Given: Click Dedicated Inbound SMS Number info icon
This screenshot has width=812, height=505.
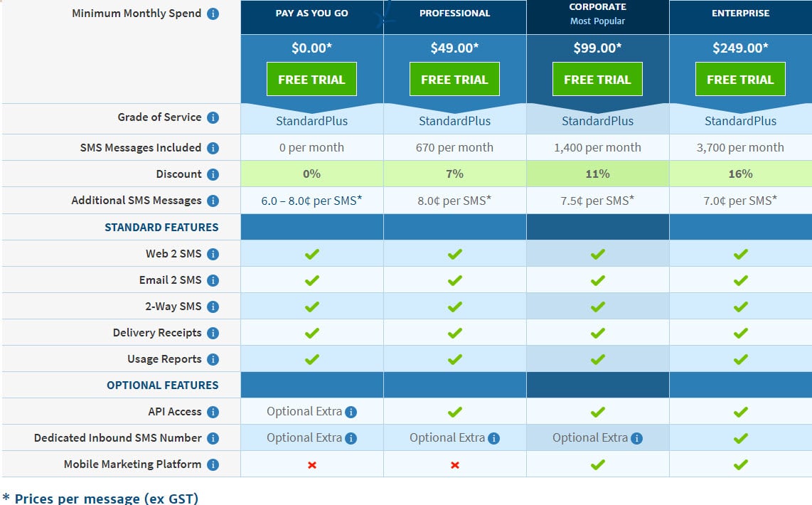Looking at the screenshot, I should pyautogui.click(x=213, y=439).
